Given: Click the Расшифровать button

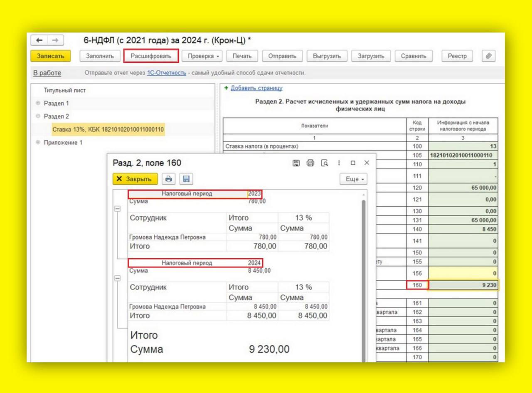Looking at the screenshot, I should (151, 56).
